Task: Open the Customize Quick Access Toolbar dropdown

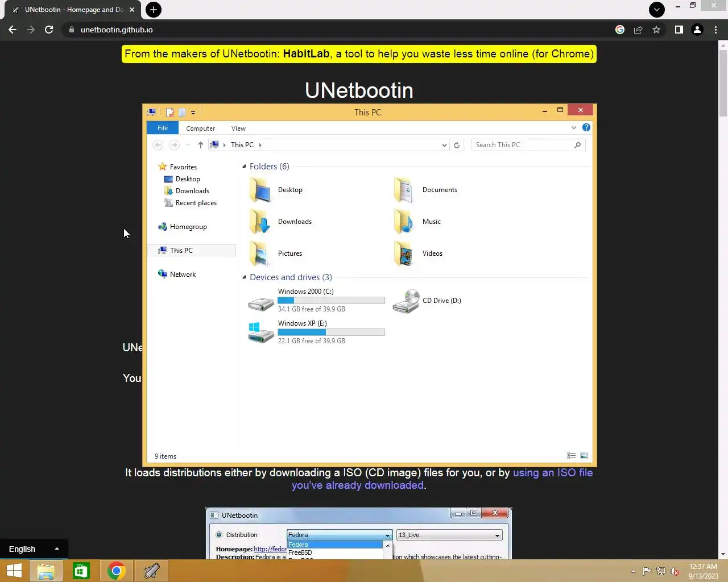Action: (x=193, y=113)
